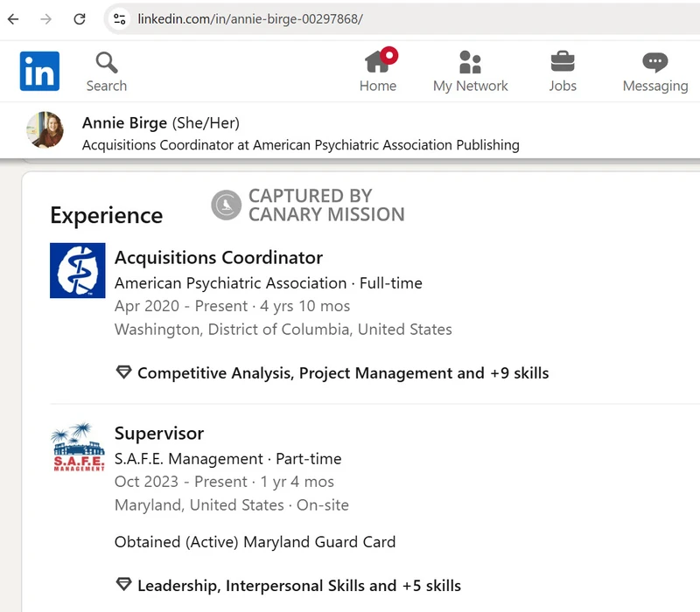The image size is (700, 612).
Task: Click Washington, District of Columbia location text
Action: 283,330
